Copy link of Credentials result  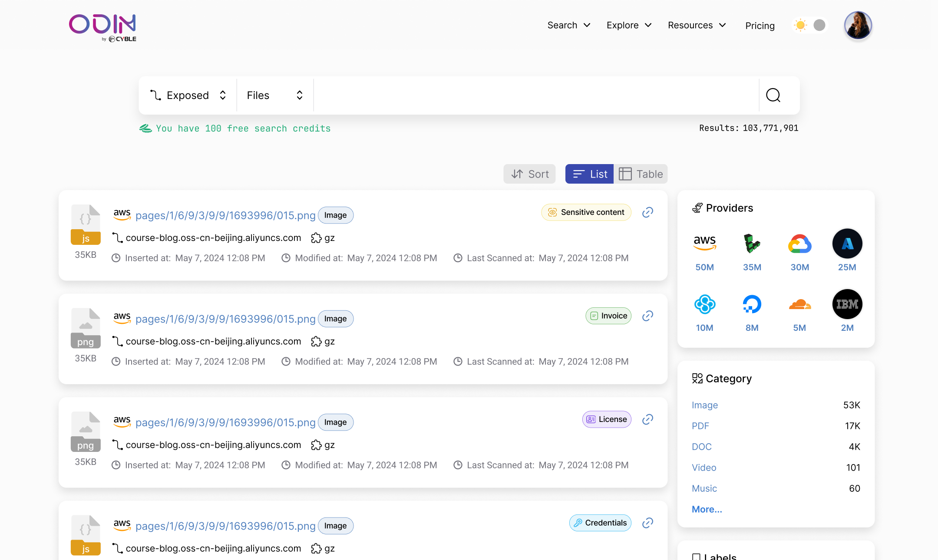[647, 523]
